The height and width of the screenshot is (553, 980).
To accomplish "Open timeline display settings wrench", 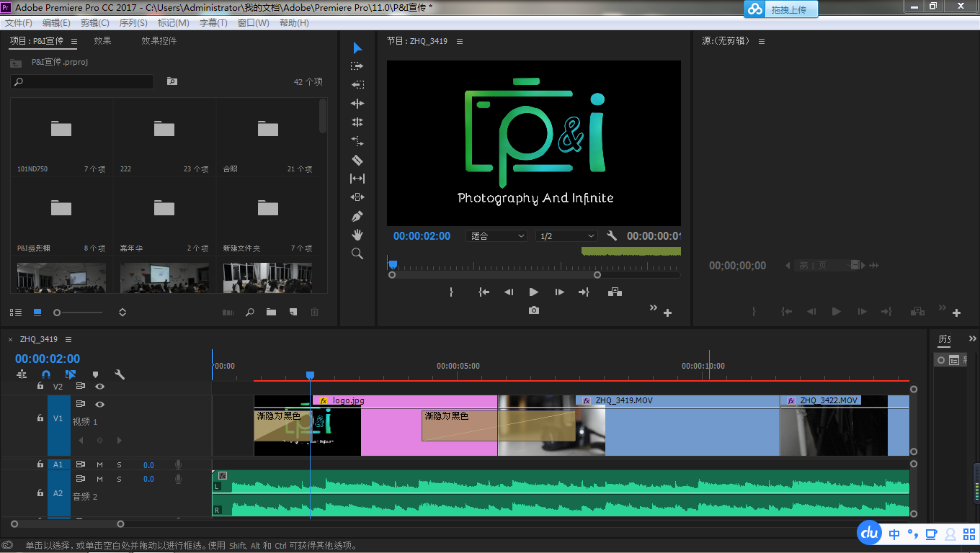I will [x=120, y=374].
